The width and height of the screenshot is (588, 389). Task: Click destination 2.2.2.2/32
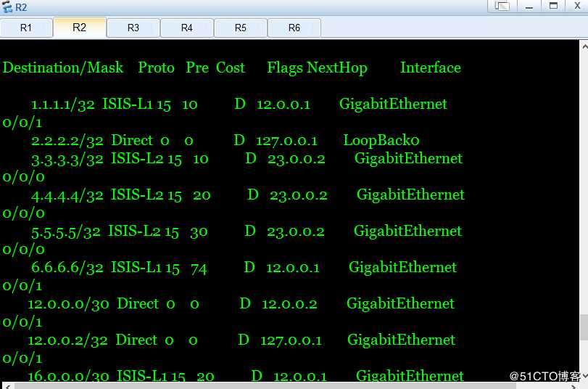click(x=67, y=141)
